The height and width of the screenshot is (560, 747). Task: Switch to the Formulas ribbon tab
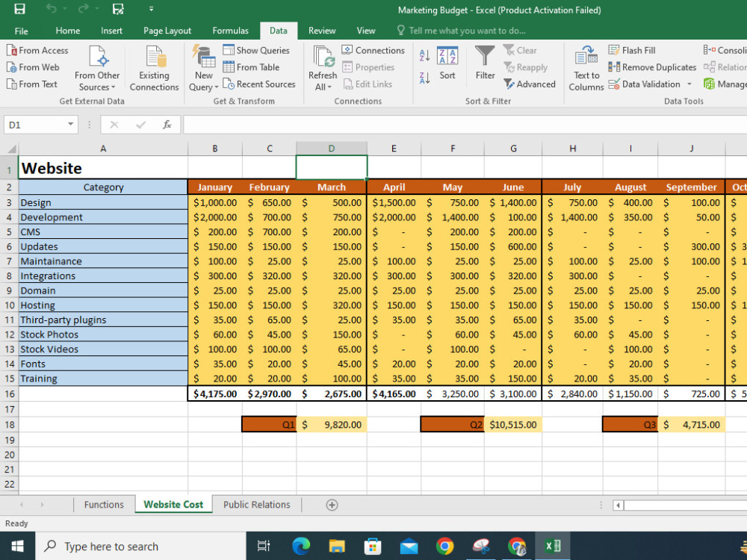pyautogui.click(x=230, y=31)
